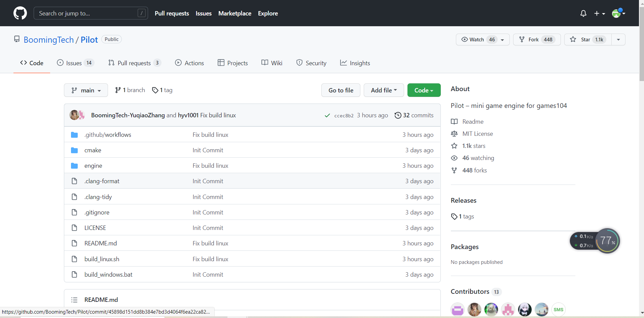The width and height of the screenshot is (644, 318).
Task: Open the user avatar menu
Action: [x=618, y=13]
